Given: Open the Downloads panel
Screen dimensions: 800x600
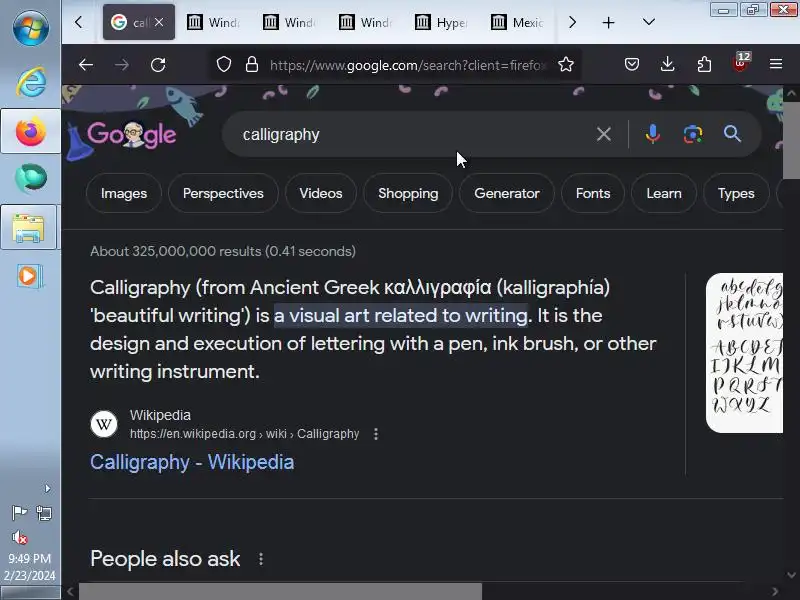Looking at the screenshot, I should 667,64.
